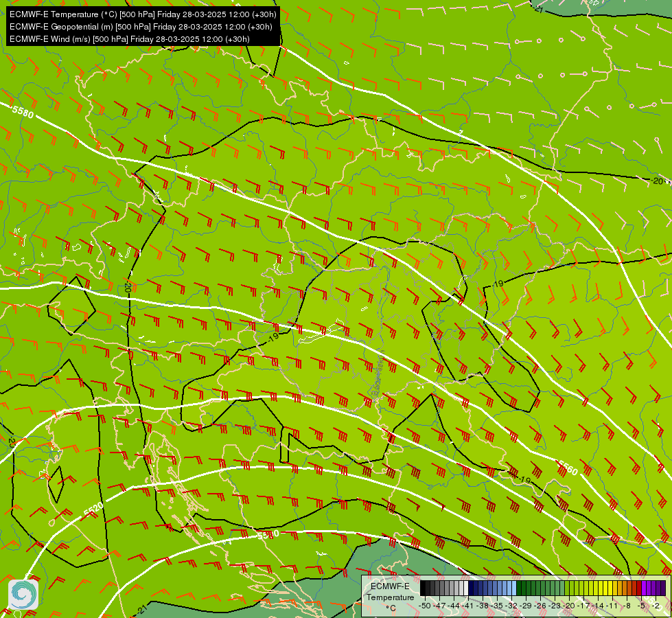
Task: Click the -47 tick label on the legend
Action: 439,606
